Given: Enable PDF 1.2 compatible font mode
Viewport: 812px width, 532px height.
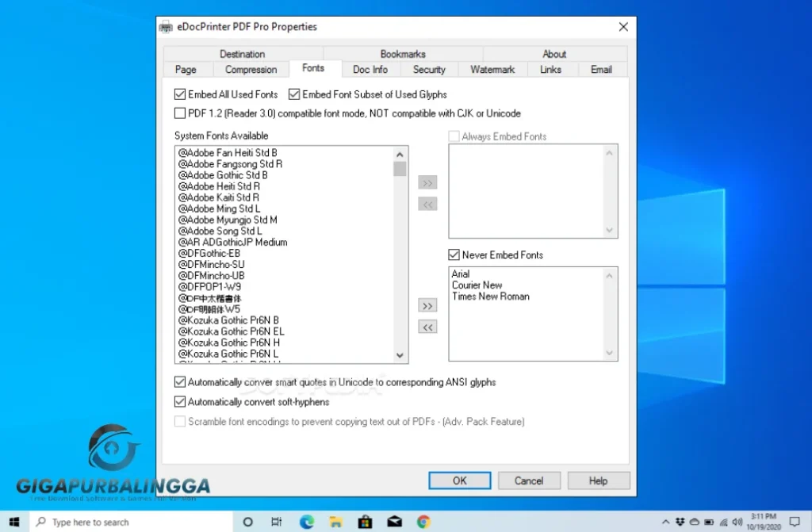Looking at the screenshot, I should click(180, 113).
